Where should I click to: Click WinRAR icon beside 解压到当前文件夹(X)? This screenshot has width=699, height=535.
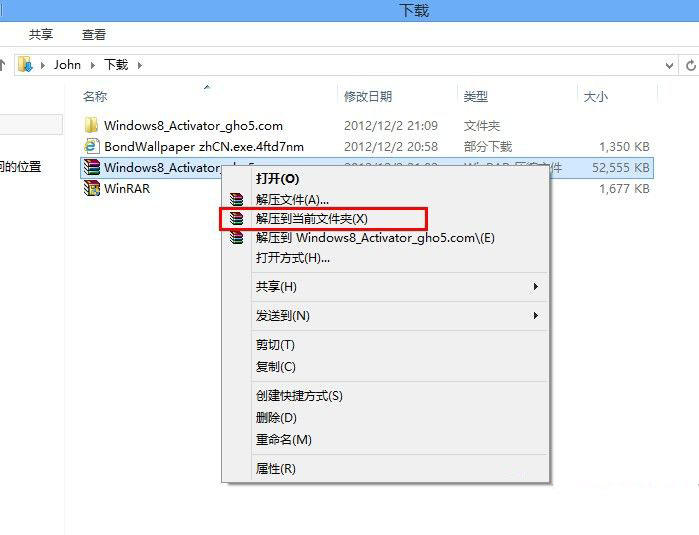click(236, 218)
